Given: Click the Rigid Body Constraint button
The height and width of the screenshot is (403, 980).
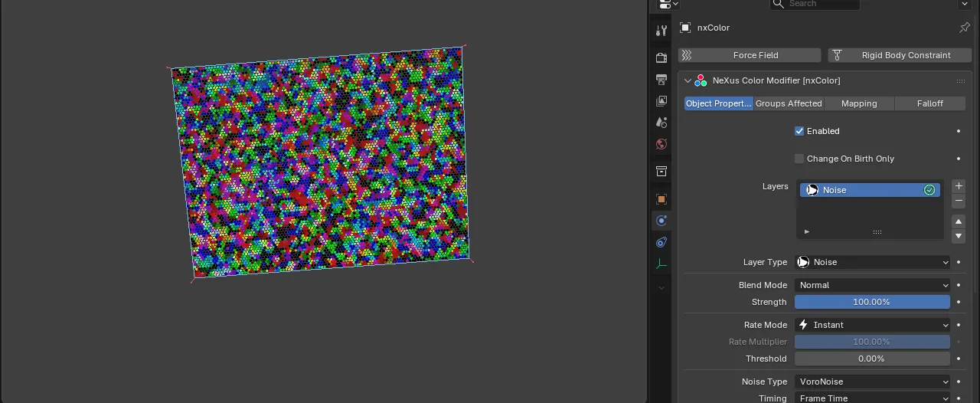Looking at the screenshot, I should [x=900, y=55].
